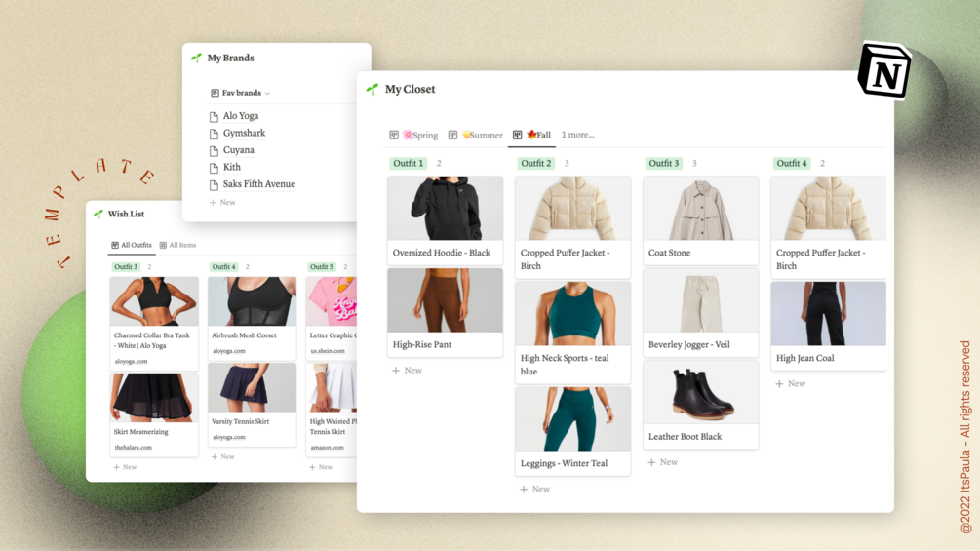Viewport: 980px width, 551px height.
Task: Click the Outfit 4 group label in Wish List
Action: [223, 267]
